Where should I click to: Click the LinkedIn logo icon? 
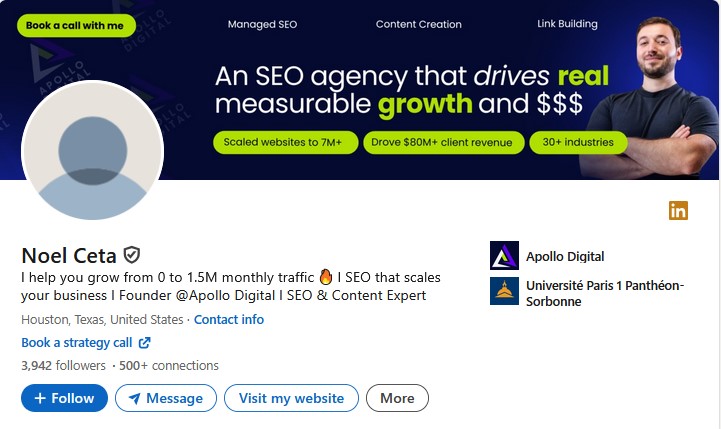pos(678,210)
